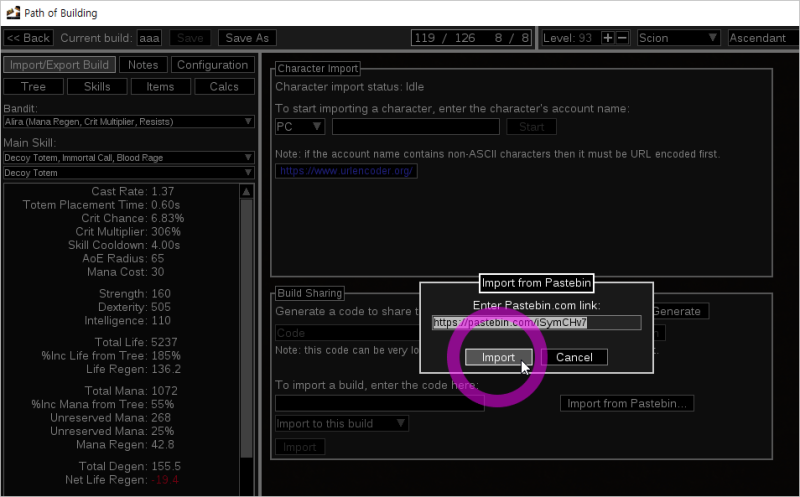Click the 'Skill Cooldown: 4.00s' stat
The width and height of the screenshot is (800, 497).
(124, 245)
